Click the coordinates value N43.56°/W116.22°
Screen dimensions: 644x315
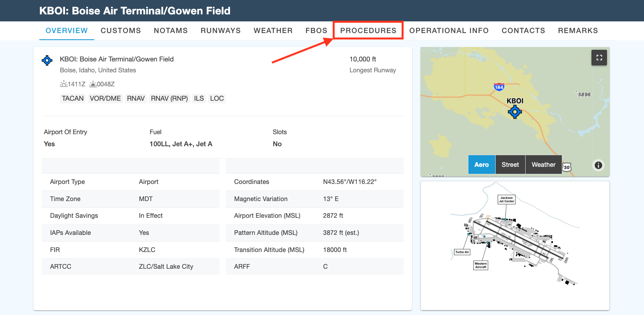click(x=350, y=182)
